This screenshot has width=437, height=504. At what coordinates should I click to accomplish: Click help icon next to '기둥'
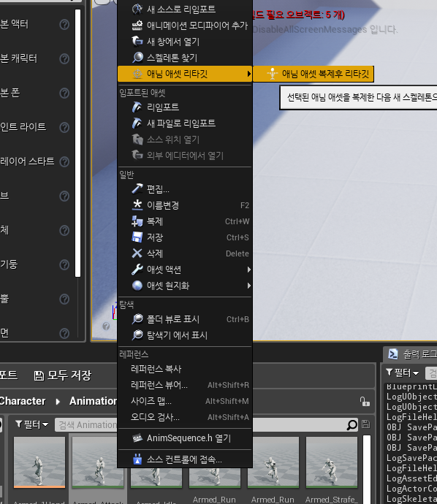(x=64, y=264)
